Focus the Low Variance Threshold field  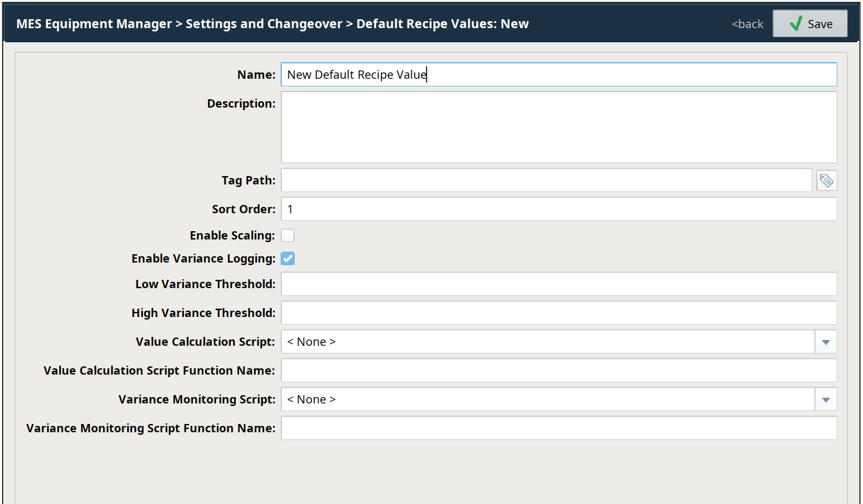click(x=558, y=284)
